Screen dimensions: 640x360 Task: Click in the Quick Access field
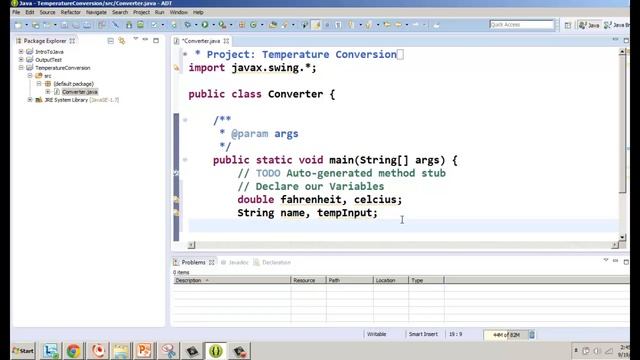(522, 25)
